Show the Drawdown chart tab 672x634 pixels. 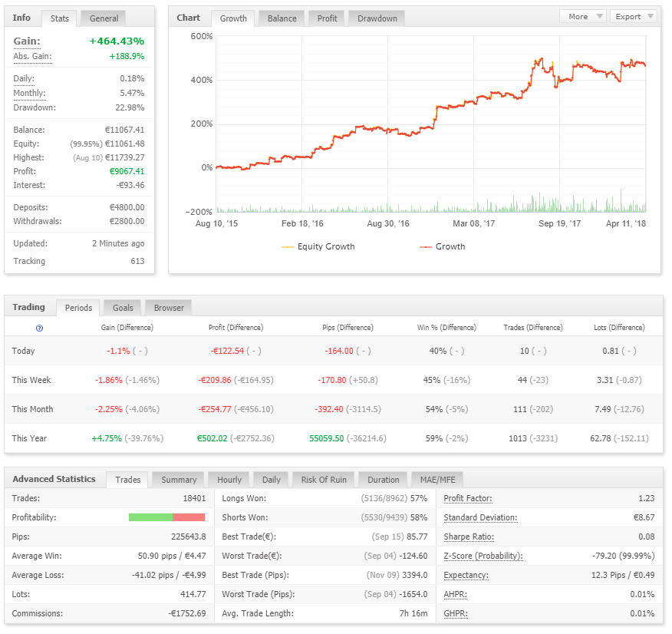pos(377,18)
